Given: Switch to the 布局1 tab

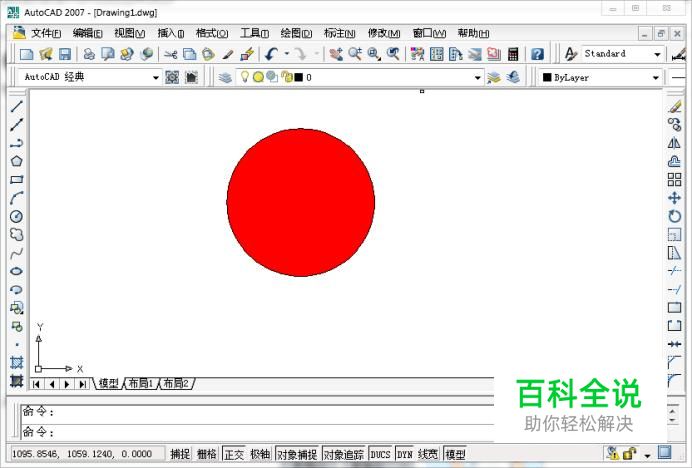Looking at the screenshot, I should (141, 384).
